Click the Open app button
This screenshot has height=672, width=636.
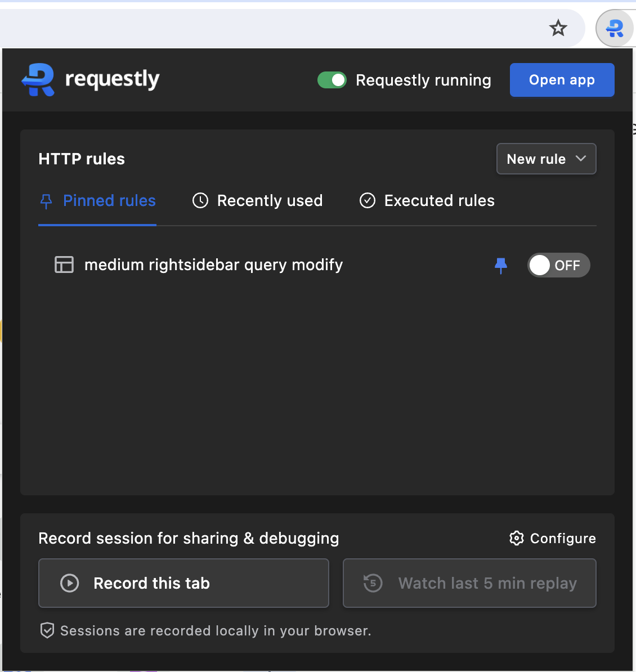click(562, 80)
